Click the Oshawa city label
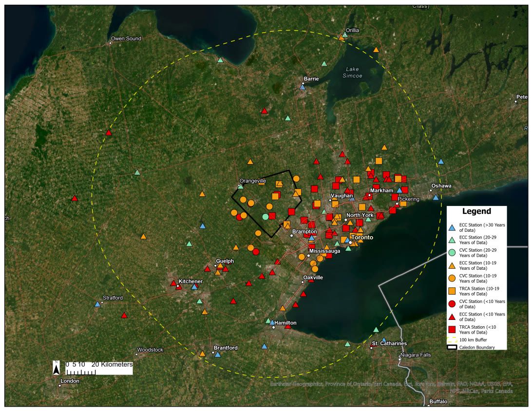The width and height of the screenshot is (532, 411). 441,186
